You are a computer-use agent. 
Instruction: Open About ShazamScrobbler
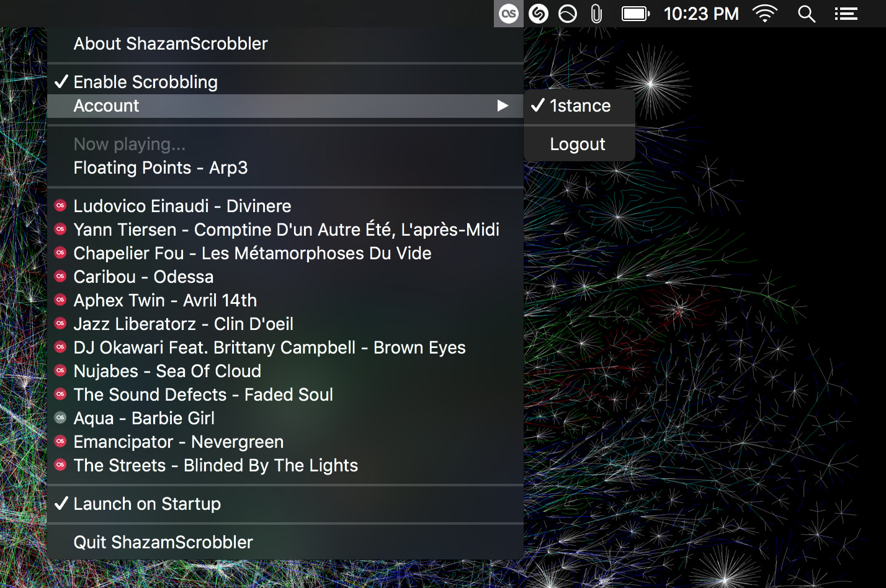285,43
